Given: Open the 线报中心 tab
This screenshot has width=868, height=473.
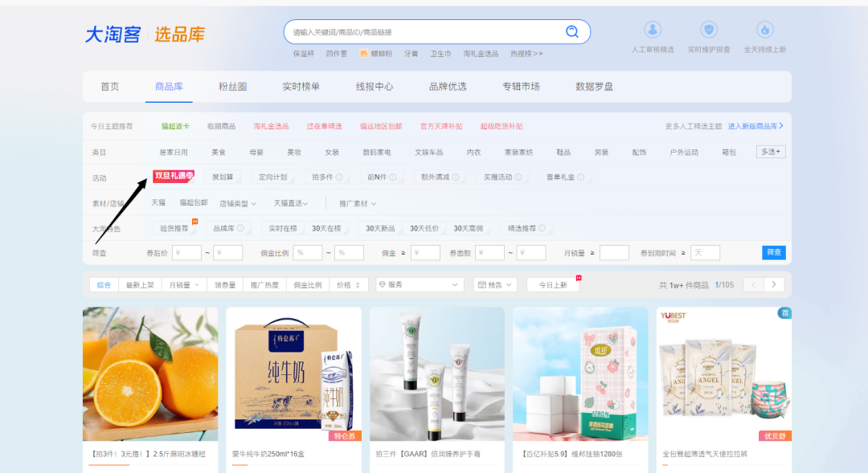Looking at the screenshot, I should pyautogui.click(x=375, y=86).
